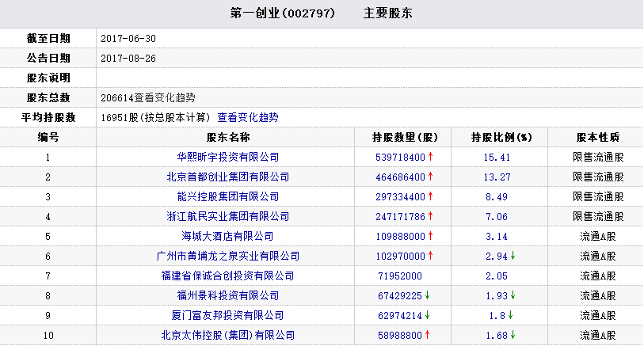Viewport: 644px width, 346px height.
Task: Select share count 58988800
Action: click(400, 336)
